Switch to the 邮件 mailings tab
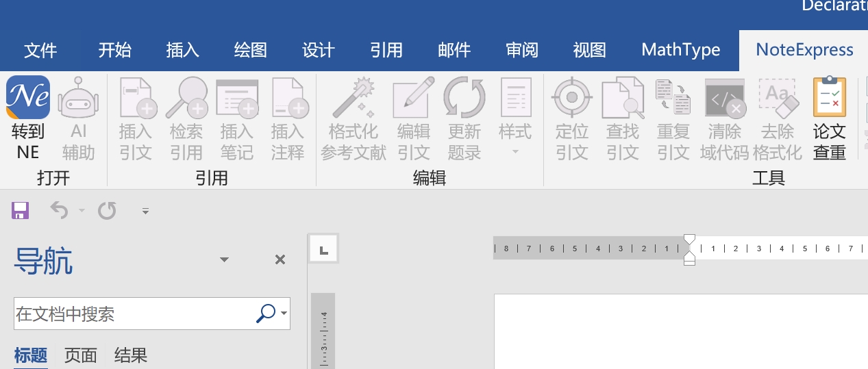Viewport: 868px width, 369px height. click(x=454, y=50)
